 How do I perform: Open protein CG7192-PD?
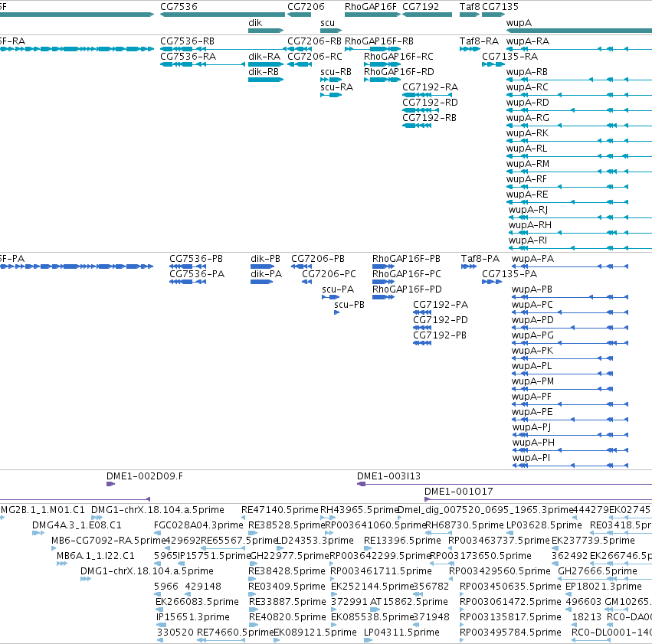421,328
